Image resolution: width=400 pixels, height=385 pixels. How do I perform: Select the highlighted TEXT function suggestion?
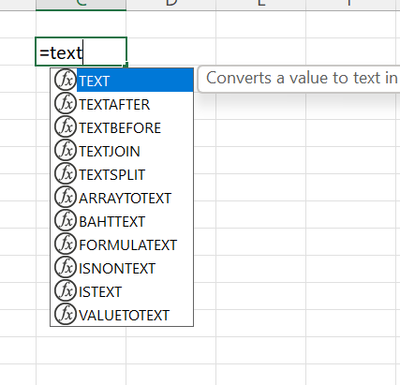122,80
